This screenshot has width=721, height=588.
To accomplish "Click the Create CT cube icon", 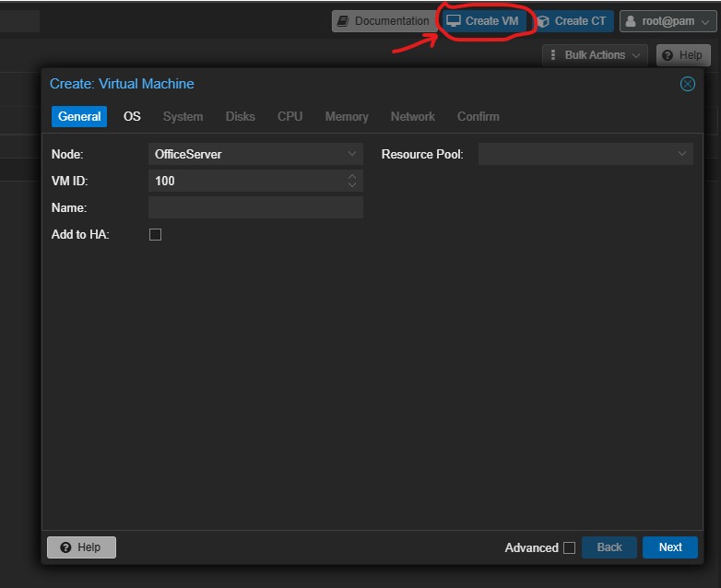I will (x=543, y=21).
